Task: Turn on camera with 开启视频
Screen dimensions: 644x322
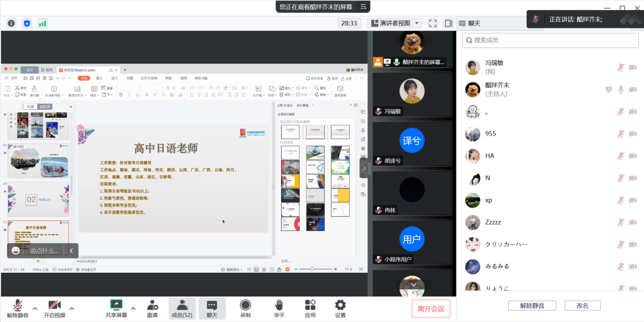Action: [54, 308]
